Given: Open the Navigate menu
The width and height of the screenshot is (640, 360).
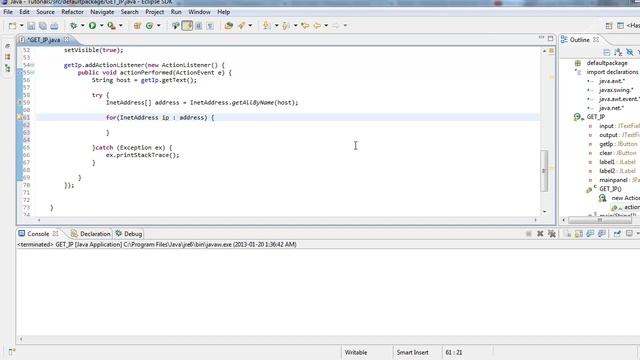Looking at the screenshot, I should pos(102,12).
